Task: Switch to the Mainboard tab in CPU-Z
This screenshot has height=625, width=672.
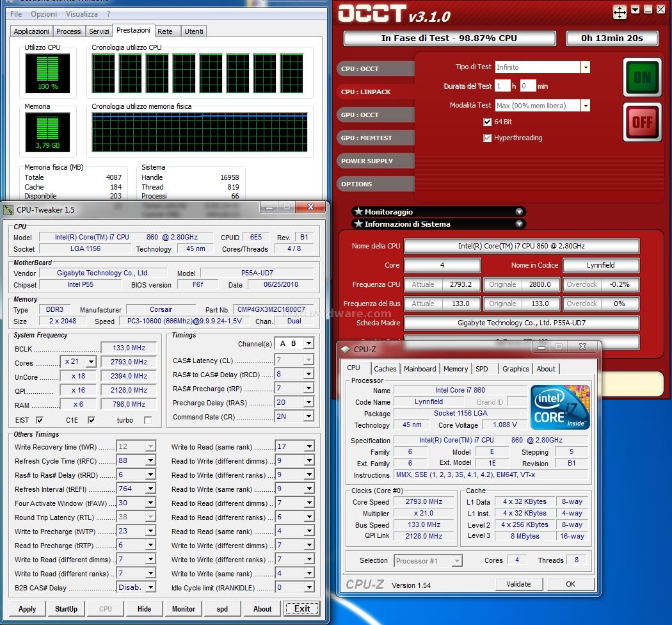Action: coord(420,368)
